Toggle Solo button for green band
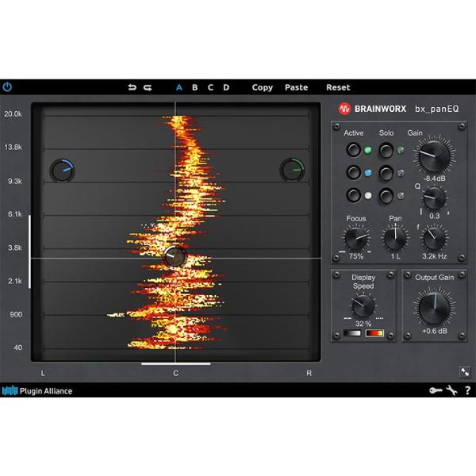Viewport: 476px width, 476px height. click(x=386, y=150)
